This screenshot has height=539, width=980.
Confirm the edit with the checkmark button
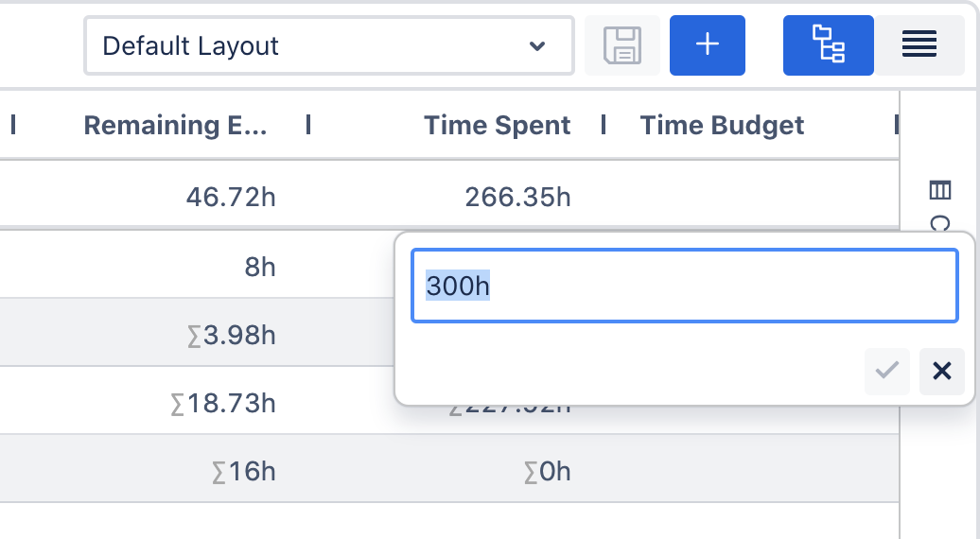coord(886,371)
